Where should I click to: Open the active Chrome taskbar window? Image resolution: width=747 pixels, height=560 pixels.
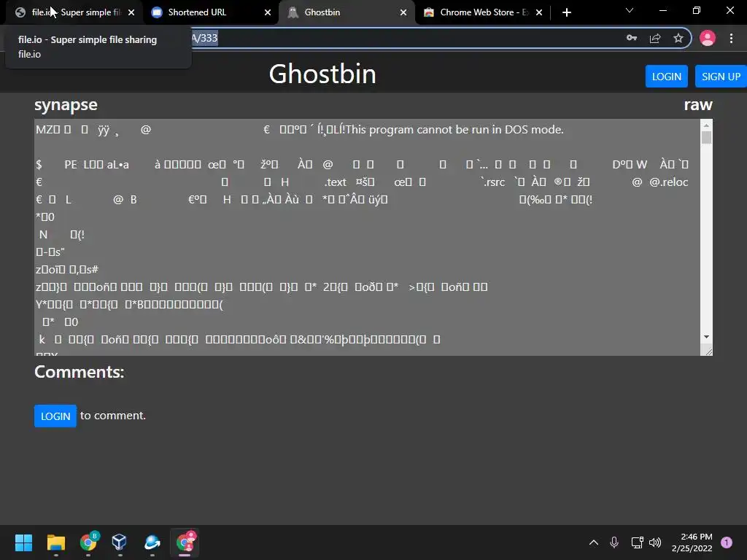185,542
